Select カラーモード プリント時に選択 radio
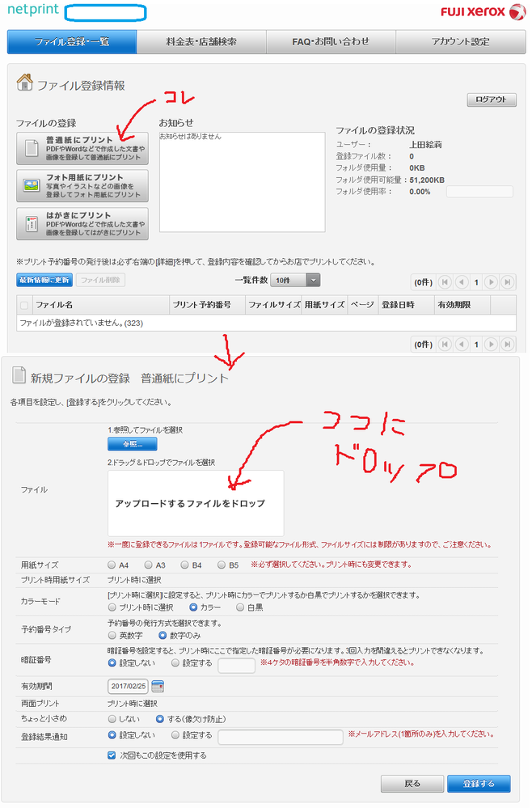 [x=112, y=607]
